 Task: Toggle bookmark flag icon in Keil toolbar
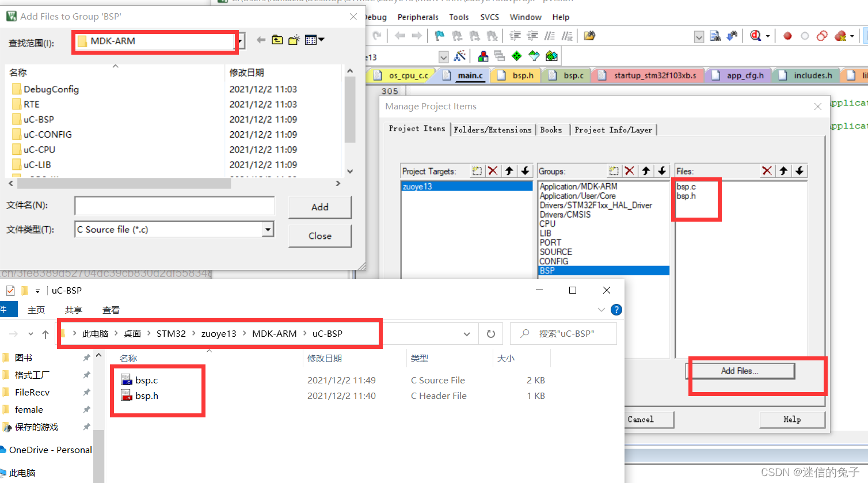[440, 36]
